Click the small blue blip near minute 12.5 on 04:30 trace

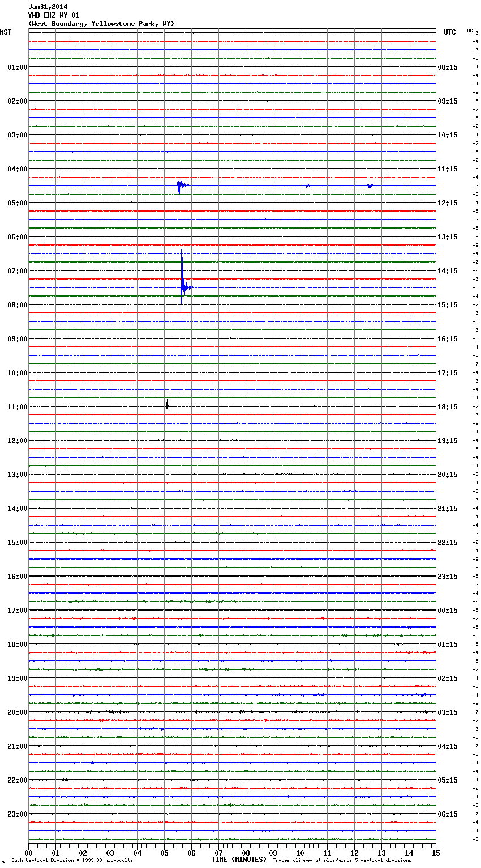(x=370, y=186)
